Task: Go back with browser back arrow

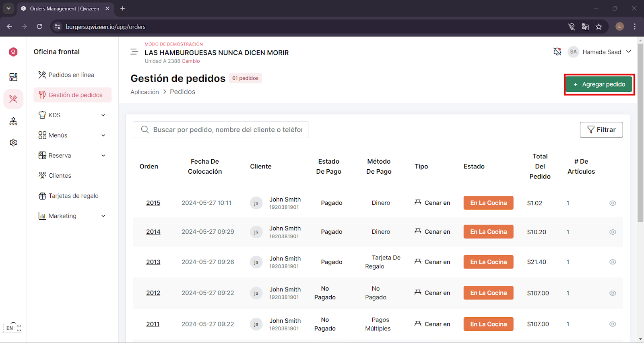Action: coord(9,27)
